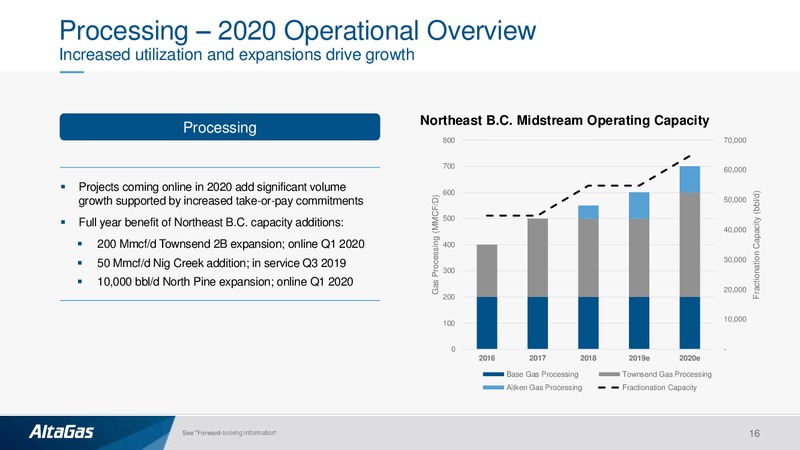
Task: Click the 2016 bar's gray Townsend segment
Action: (487, 271)
